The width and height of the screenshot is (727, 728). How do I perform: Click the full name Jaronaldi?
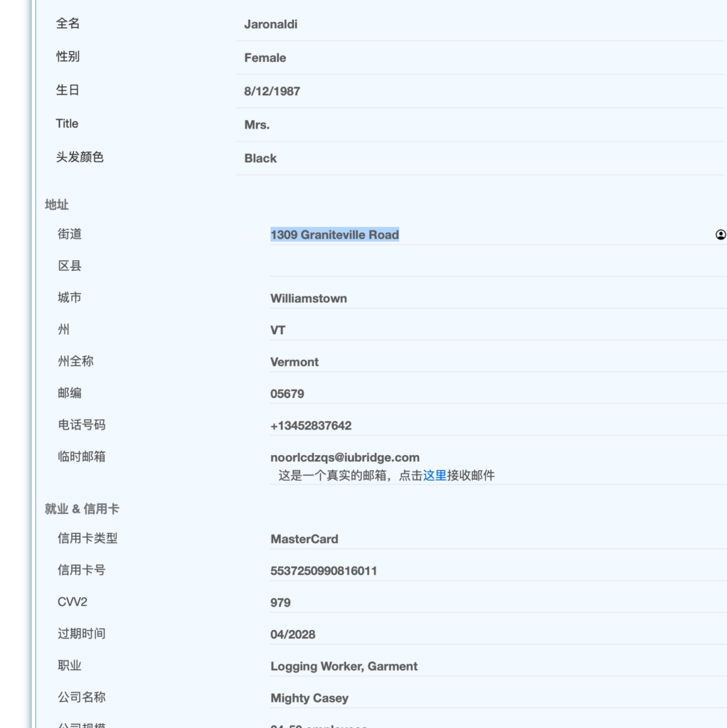click(x=271, y=23)
